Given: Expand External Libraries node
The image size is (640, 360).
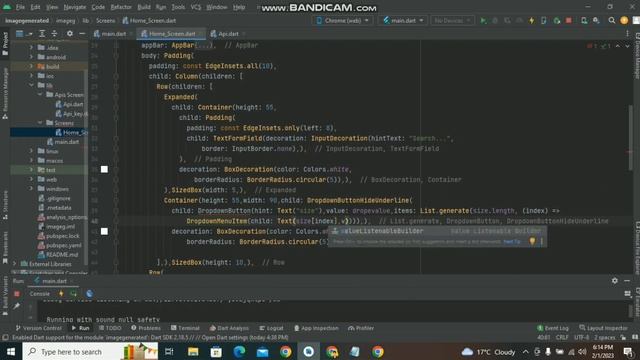Looking at the screenshot, I should [15, 264].
